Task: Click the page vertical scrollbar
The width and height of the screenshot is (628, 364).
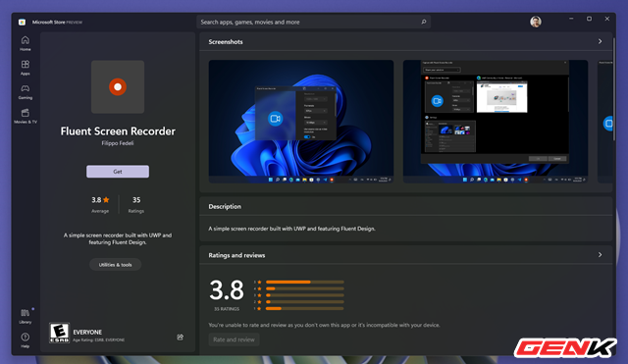Action: 613,88
